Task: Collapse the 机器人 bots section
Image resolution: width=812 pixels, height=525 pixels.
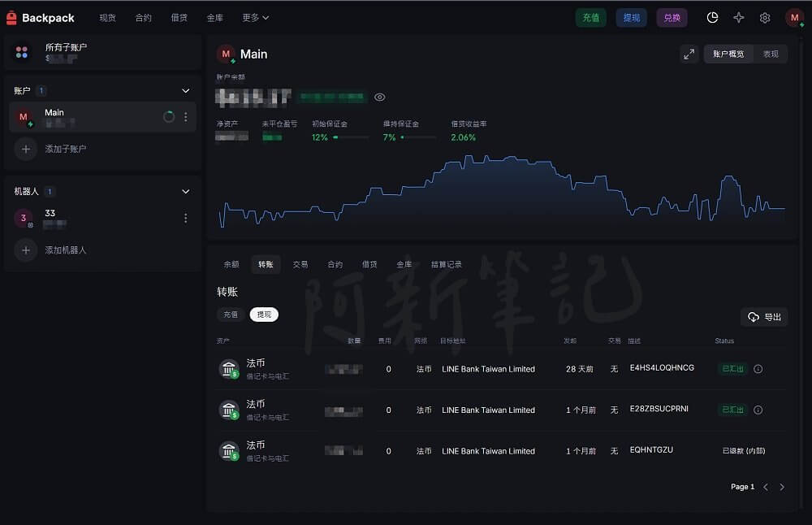Action: tap(185, 192)
